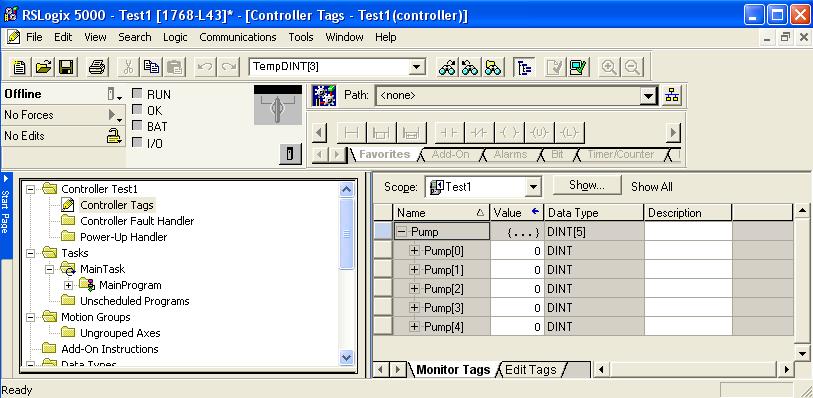The height and width of the screenshot is (398, 813).
Task: Click the first binoculars find icon
Action: pyautogui.click(x=447, y=67)
